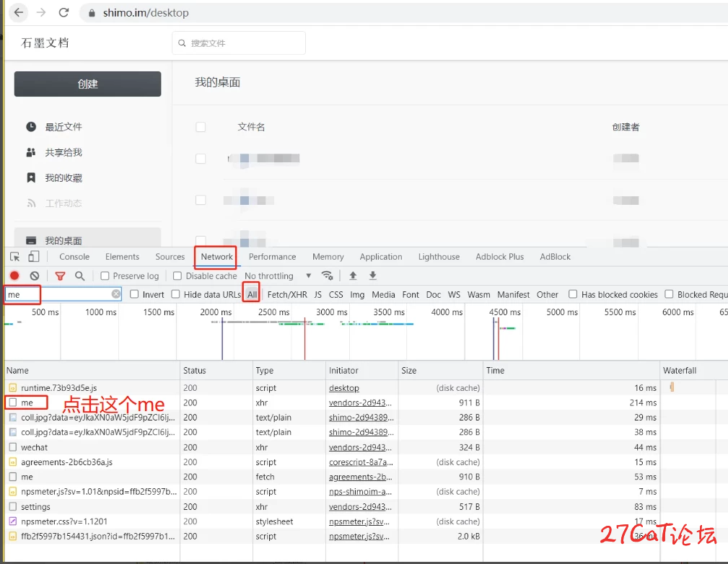Check Has blocked cookies checkbox
Image resolution: width=728 pixels, height=564 pixels.
coord(573,294)
